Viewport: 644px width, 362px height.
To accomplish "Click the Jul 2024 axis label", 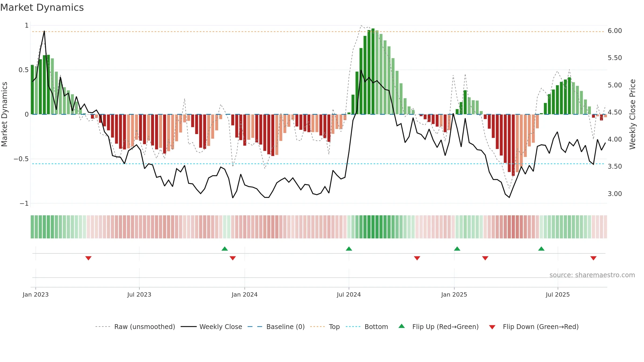I will tap(349, 294).
